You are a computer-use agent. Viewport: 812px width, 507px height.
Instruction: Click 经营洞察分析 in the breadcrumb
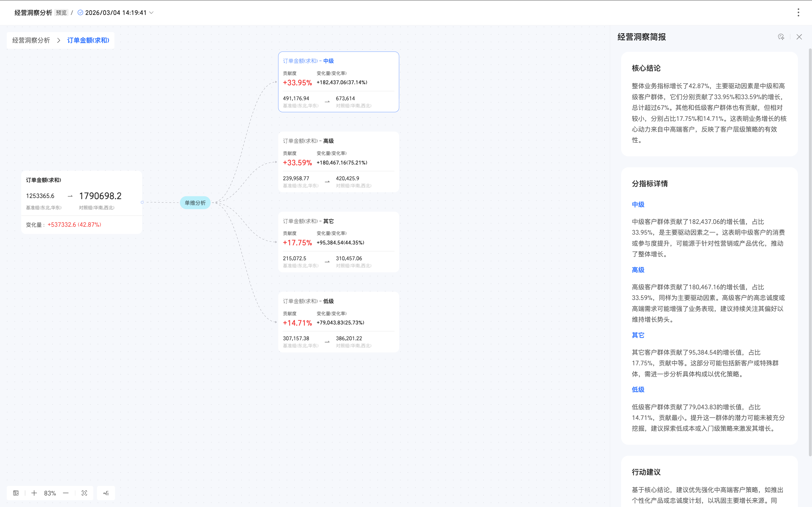pos(31,40)
